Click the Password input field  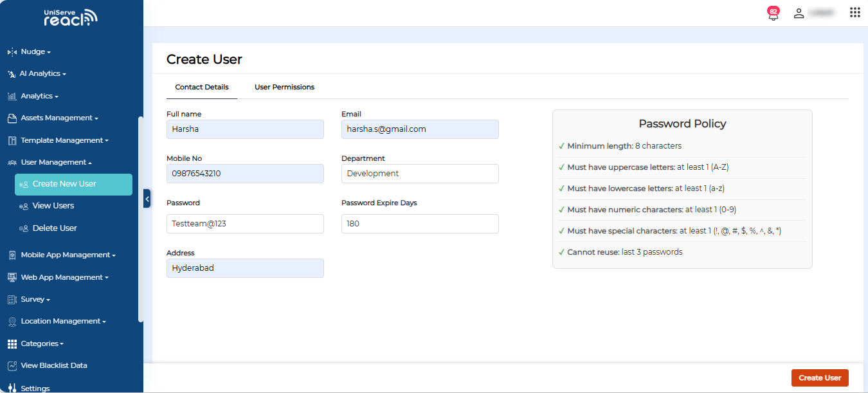coord(245,224)
